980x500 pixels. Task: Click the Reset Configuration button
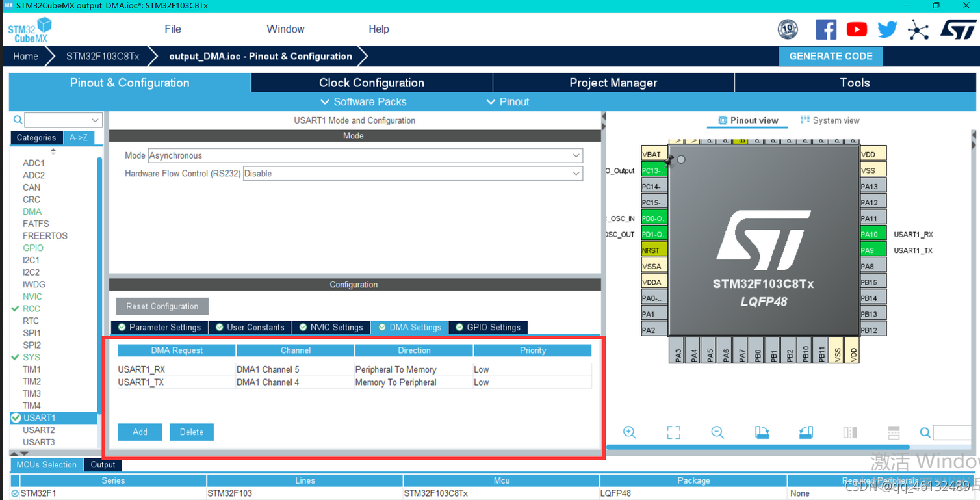pos(162,306)
